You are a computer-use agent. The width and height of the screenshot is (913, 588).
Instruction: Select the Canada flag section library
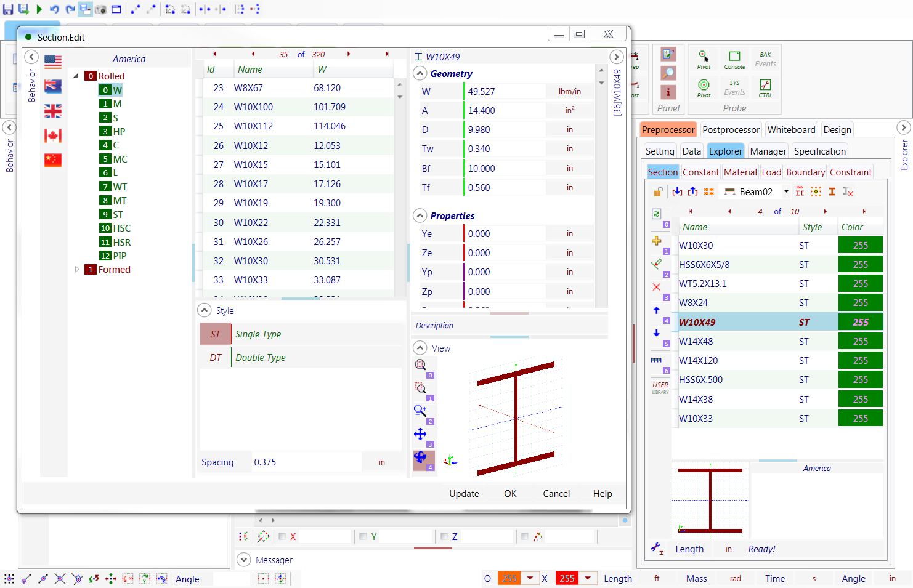click(x=53, y=135)
